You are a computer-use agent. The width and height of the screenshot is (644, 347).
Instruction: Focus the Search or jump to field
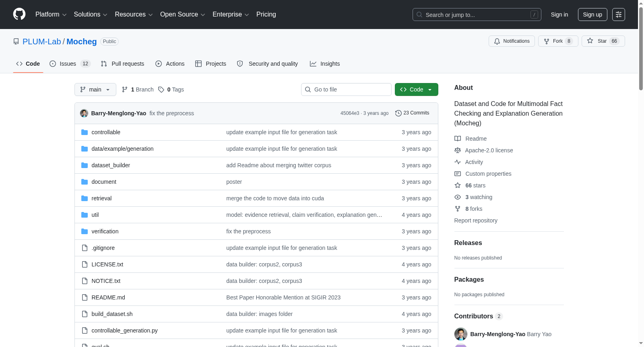point(477,15)
